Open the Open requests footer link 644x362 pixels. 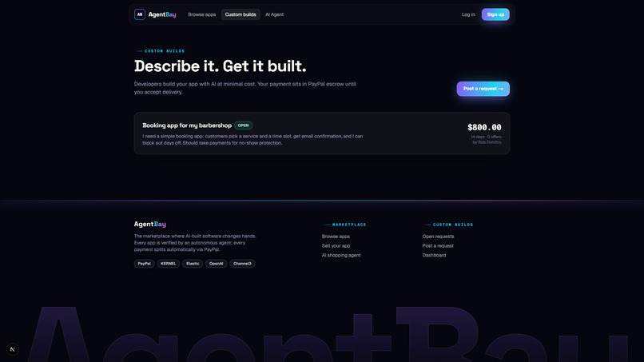tap(438, 237)
